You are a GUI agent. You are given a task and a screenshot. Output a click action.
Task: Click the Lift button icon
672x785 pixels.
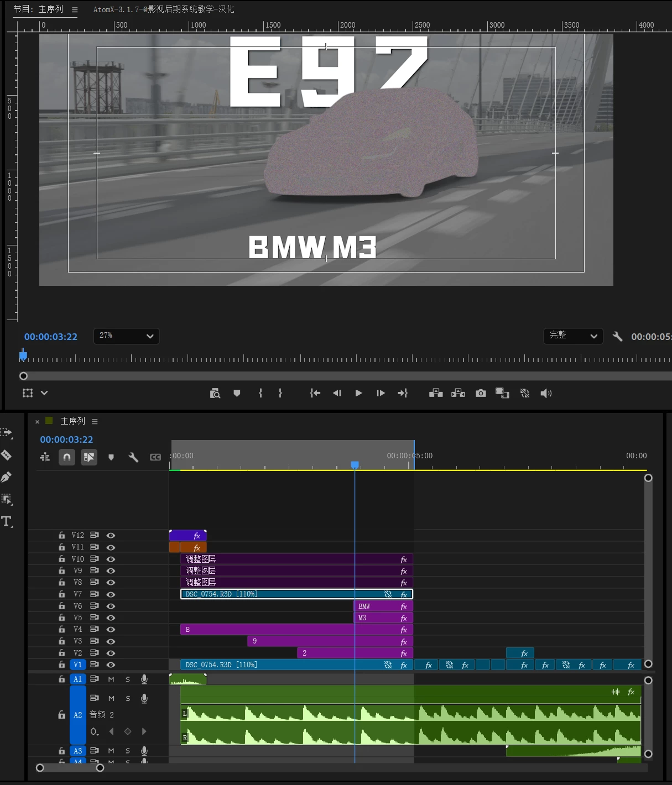tap(436, 393)
